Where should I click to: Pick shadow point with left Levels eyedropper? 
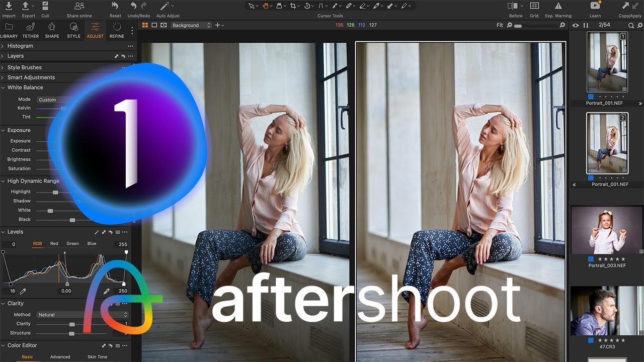[x=23, y=291]
